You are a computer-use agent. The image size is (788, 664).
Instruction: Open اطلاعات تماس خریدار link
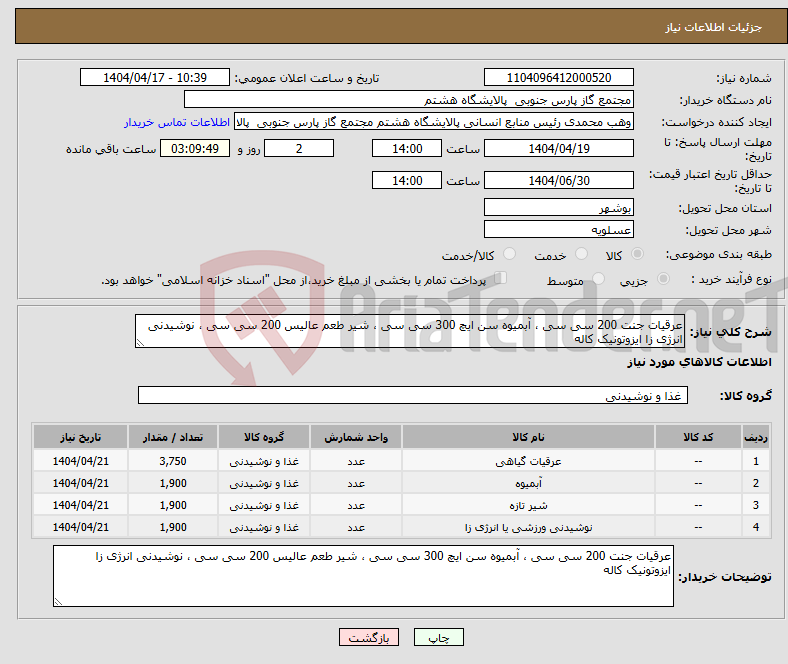(177, 122)
